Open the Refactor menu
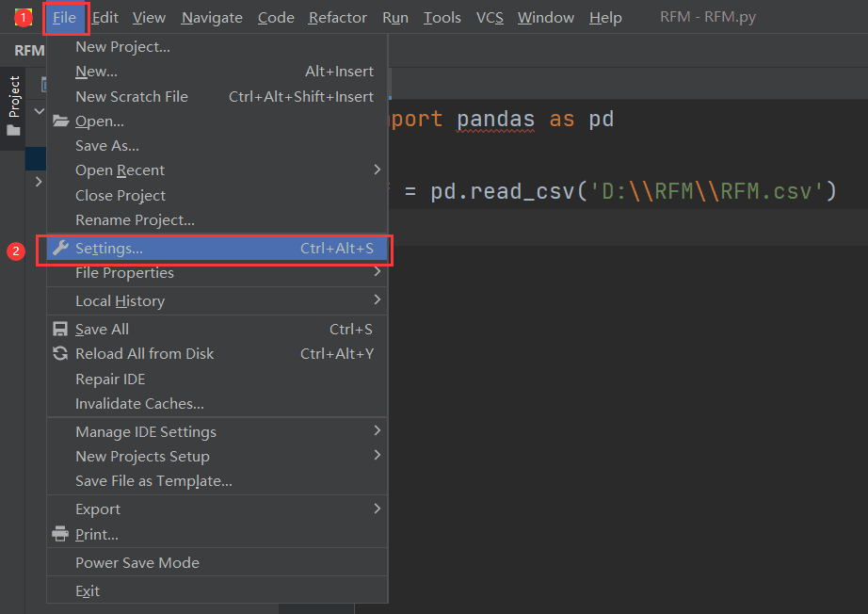 pos(339,17)
